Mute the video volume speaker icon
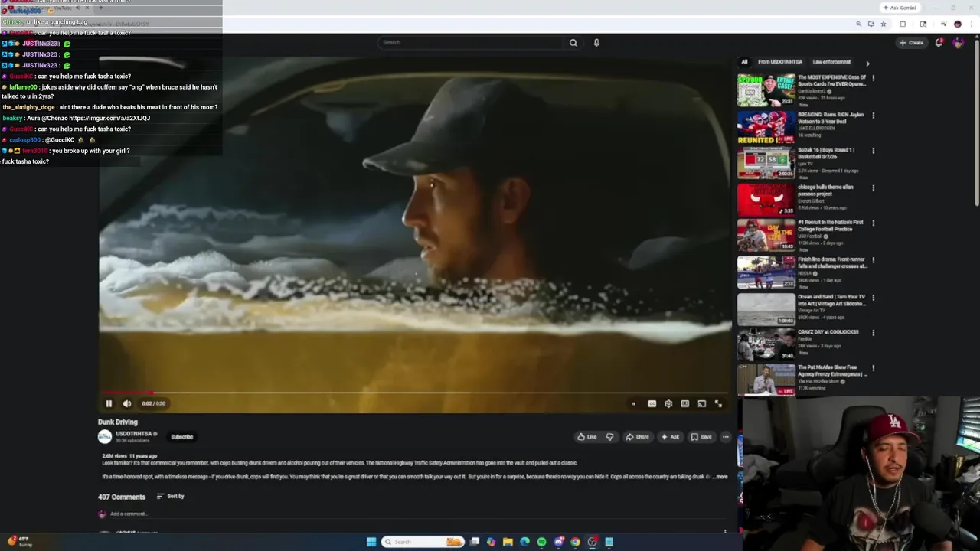Viewport: 980px width, 551px height. point(127,403)
